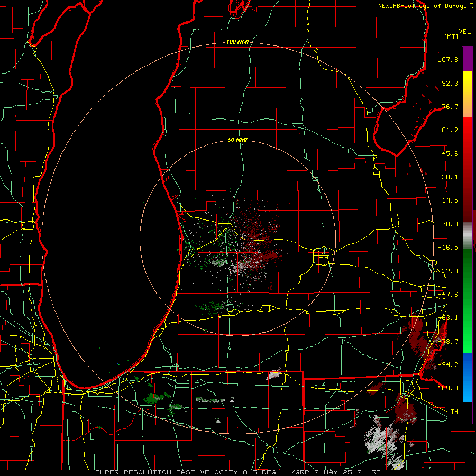Select the -78.7 velocity scale value
The width and height of the screenshot is (476, 476).
click(x=448, y=342)
